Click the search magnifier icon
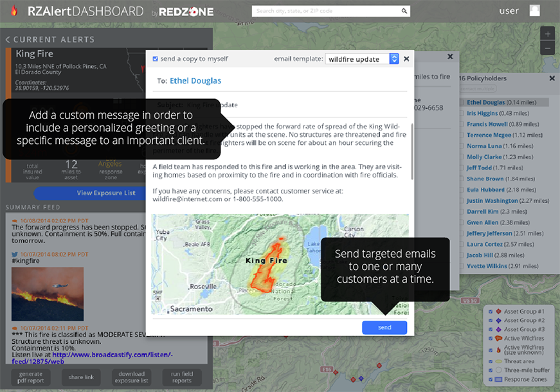 coord(404,11)
